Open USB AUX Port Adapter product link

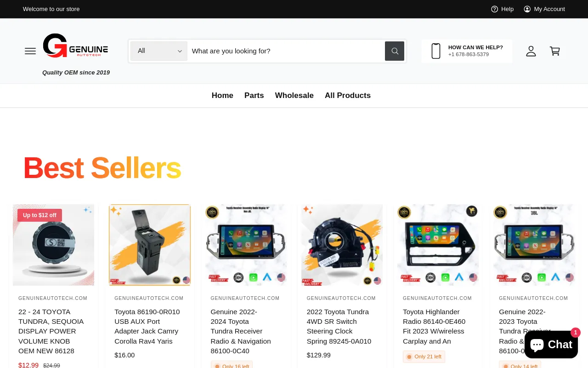(x=147, y=326)
